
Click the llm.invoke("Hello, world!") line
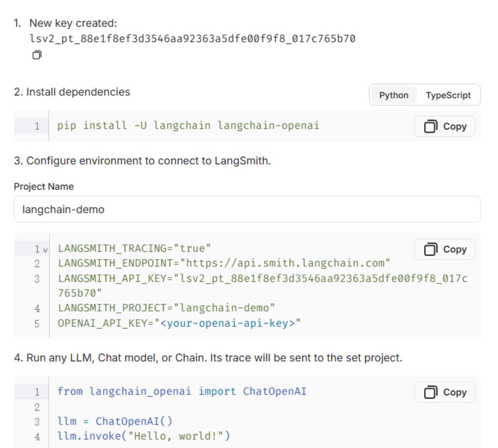pyautogui.click(x=144, y=436)
